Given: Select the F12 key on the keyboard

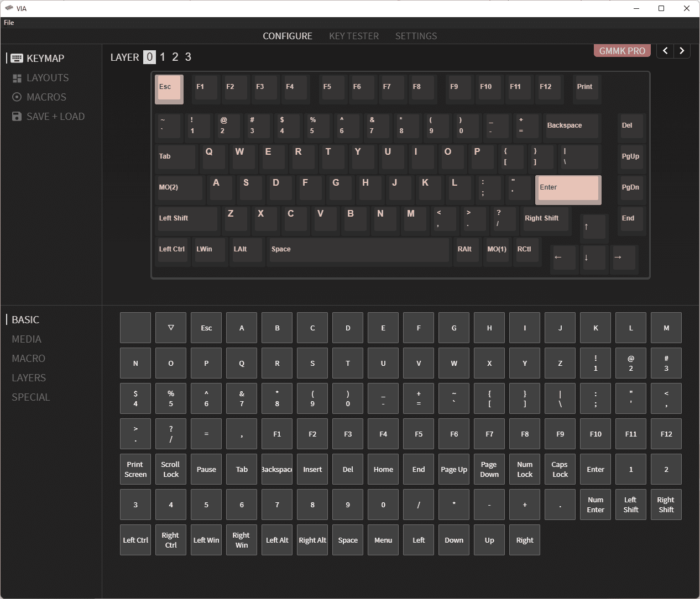Looking at the screenshot, I should click(x=549, y=90).
